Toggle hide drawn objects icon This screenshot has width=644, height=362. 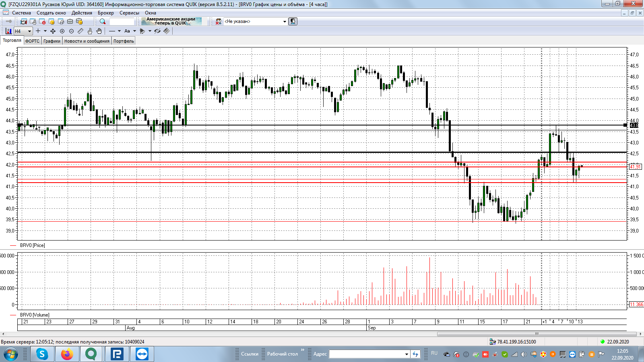point(157,31)
